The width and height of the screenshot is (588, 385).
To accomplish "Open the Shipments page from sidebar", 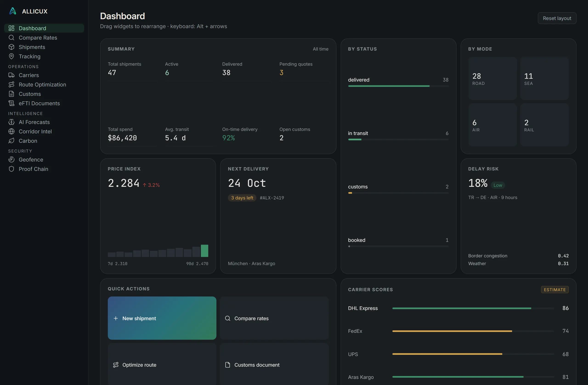I will pyautogui.click(x=44, y=47).
